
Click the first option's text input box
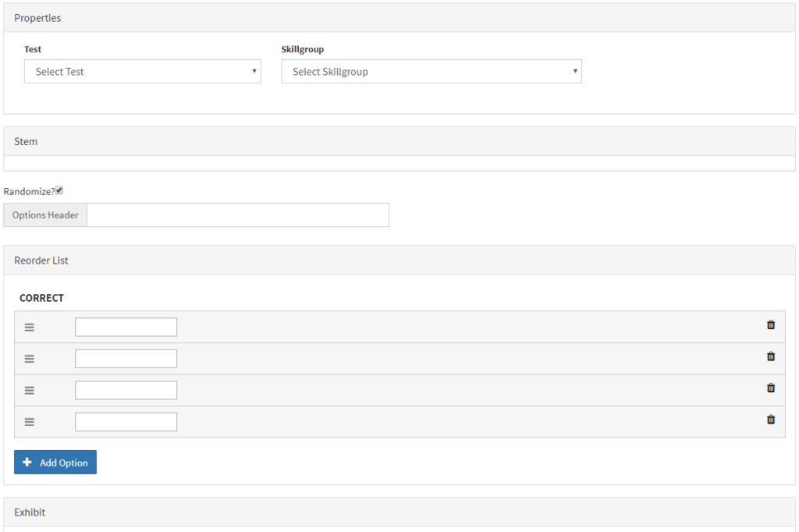[x=126, y=327]
